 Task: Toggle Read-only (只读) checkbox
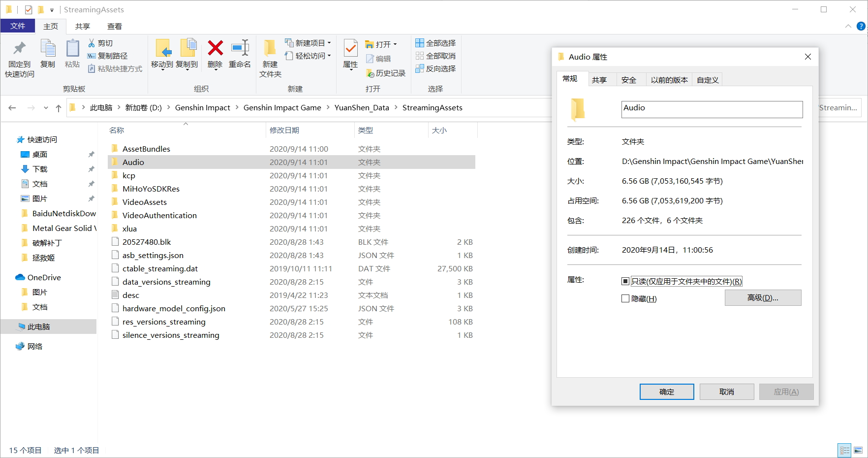625,281
